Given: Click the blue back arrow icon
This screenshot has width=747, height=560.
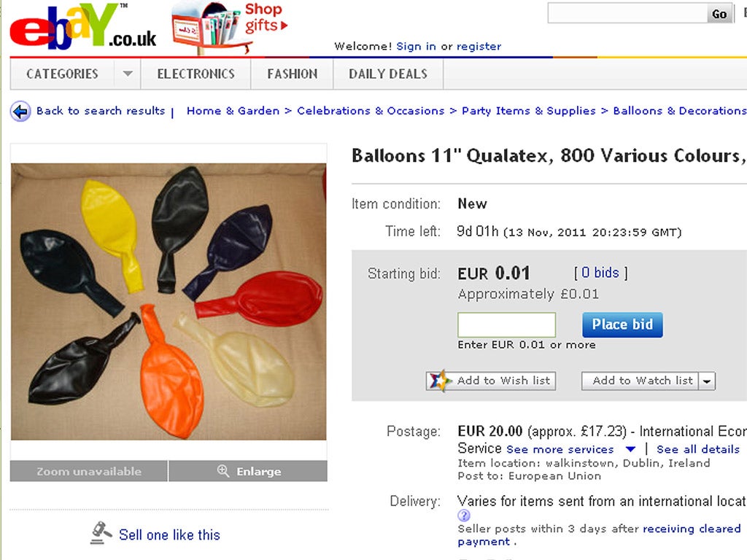Looking at the screenshot, I should pyautogui.click(x=20, y=112).
